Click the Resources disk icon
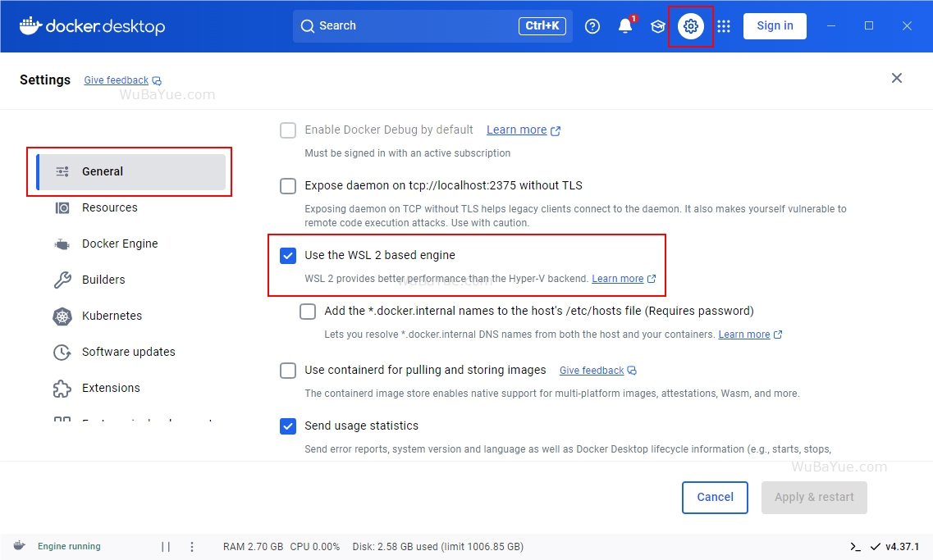Viewport: 933px width, 560px height. [62, 207]
